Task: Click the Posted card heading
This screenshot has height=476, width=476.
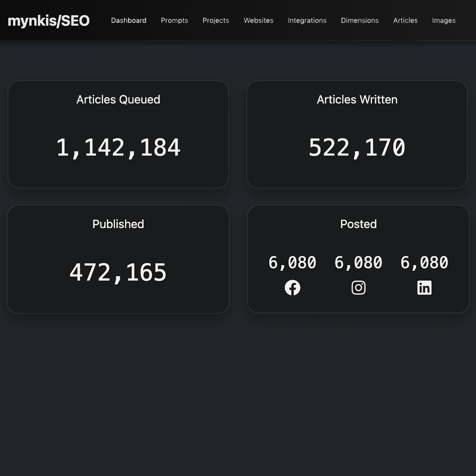Action: [358, 224]
